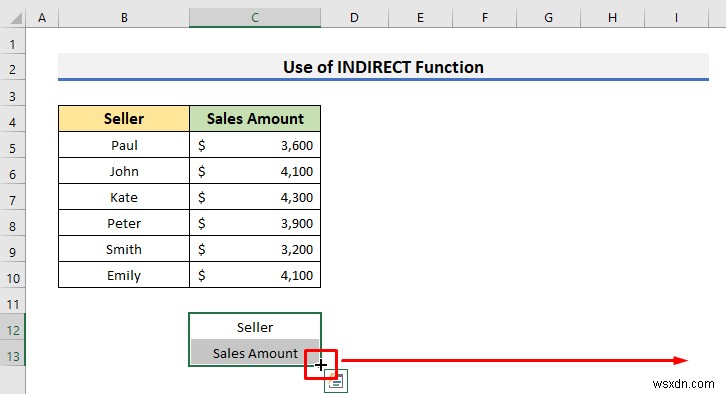The image size is (726, 394).
Task: Open the Auto Fill Options icon
Action: click(336, 381)
